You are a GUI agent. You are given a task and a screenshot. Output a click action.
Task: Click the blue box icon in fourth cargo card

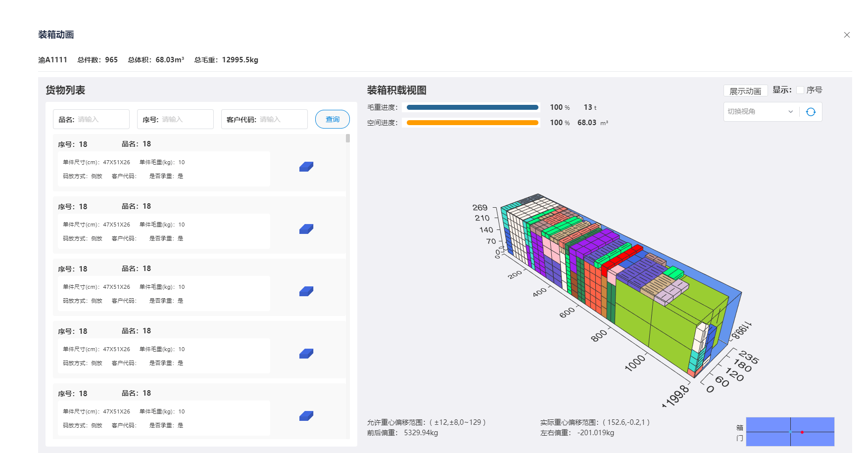pyautogui.click(x=306, y=354)
